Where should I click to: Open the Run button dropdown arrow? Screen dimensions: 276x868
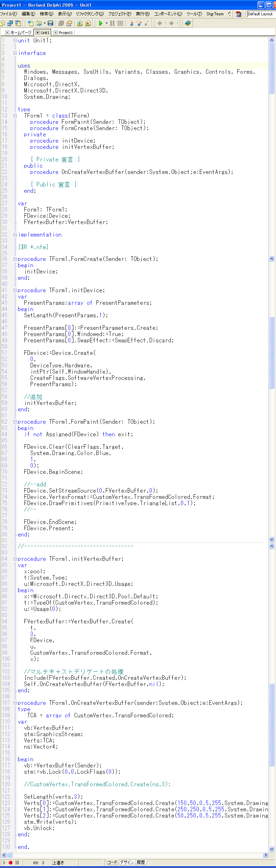point(107,23)
